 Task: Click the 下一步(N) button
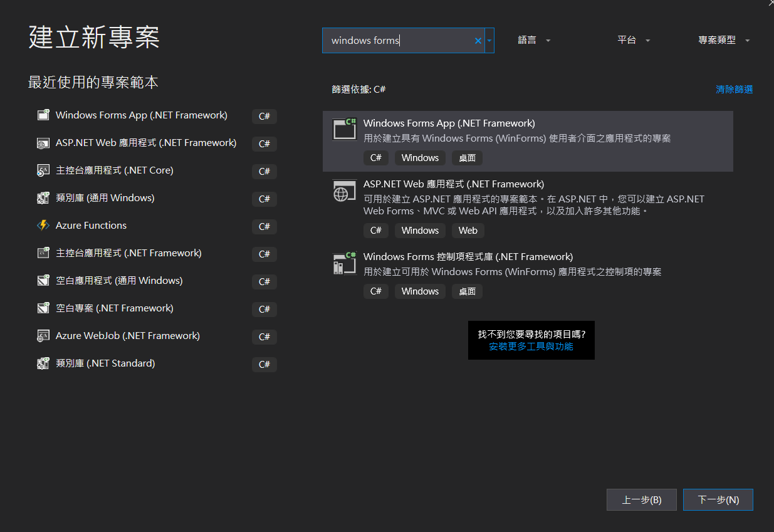tap(718, 500)
